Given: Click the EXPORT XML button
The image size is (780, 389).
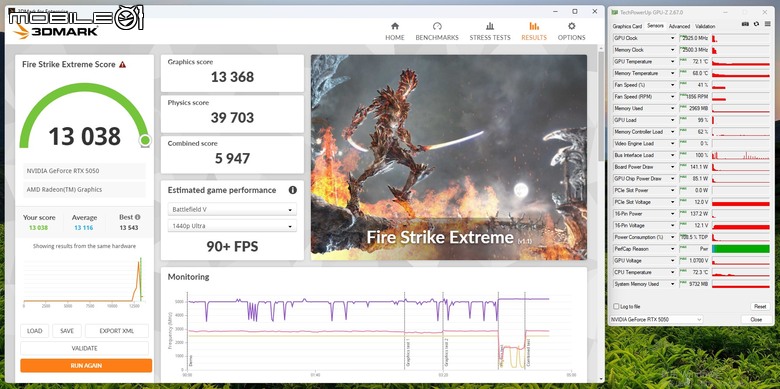Looking at the screenshot, I should pyautogui.click(x=117, y=331).
